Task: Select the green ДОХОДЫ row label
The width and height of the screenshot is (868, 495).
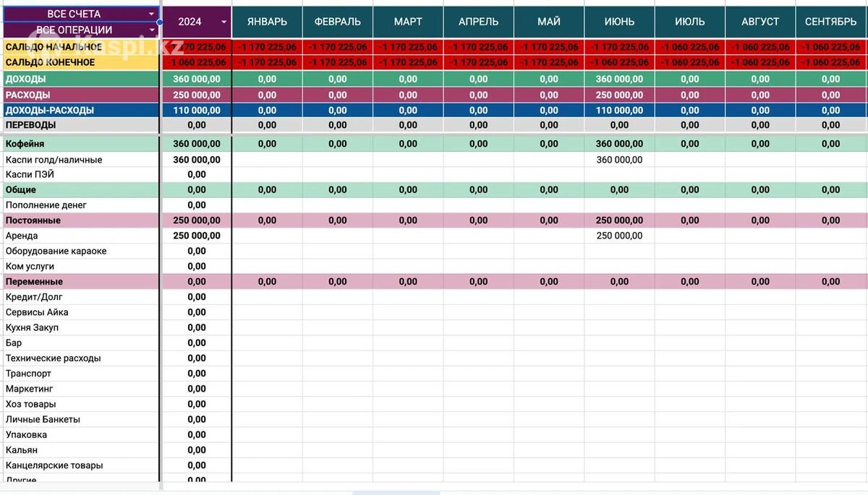Action: [26, 79]
